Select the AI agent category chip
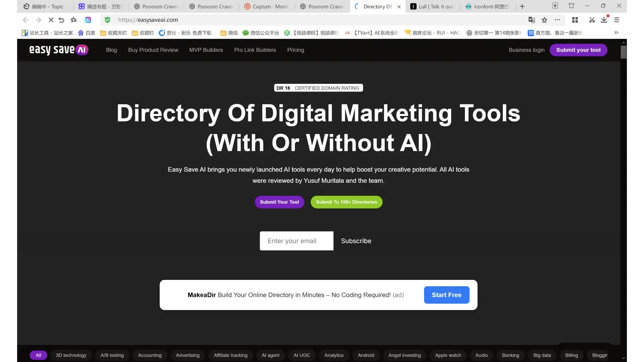 270,355
